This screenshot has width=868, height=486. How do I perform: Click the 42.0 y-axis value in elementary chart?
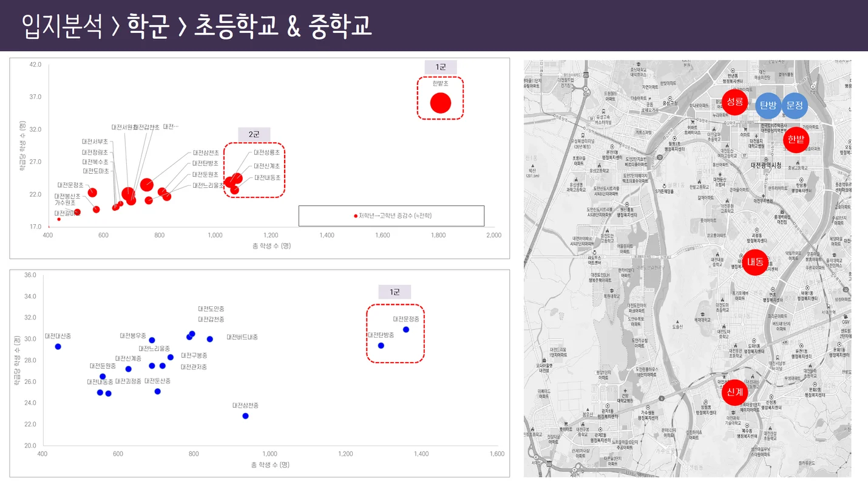[x=35, y=64]
